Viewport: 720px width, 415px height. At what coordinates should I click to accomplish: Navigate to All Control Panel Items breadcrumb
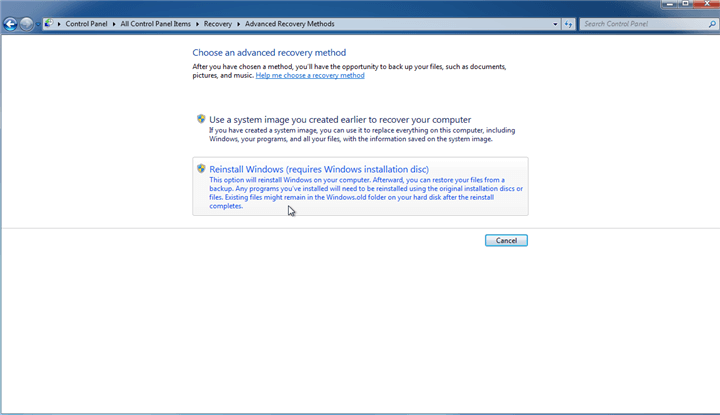(x=156, y=23)
